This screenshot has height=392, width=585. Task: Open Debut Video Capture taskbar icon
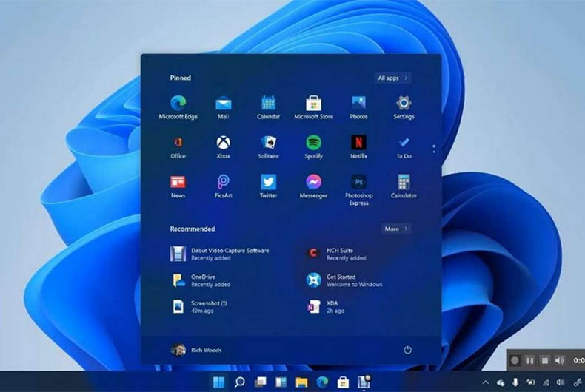point(364,382)
